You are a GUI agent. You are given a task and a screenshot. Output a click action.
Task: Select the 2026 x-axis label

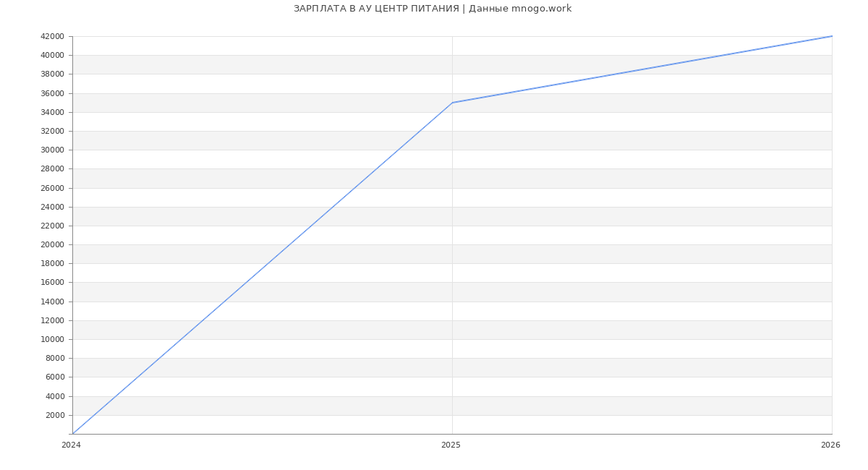tap(830, 445)
